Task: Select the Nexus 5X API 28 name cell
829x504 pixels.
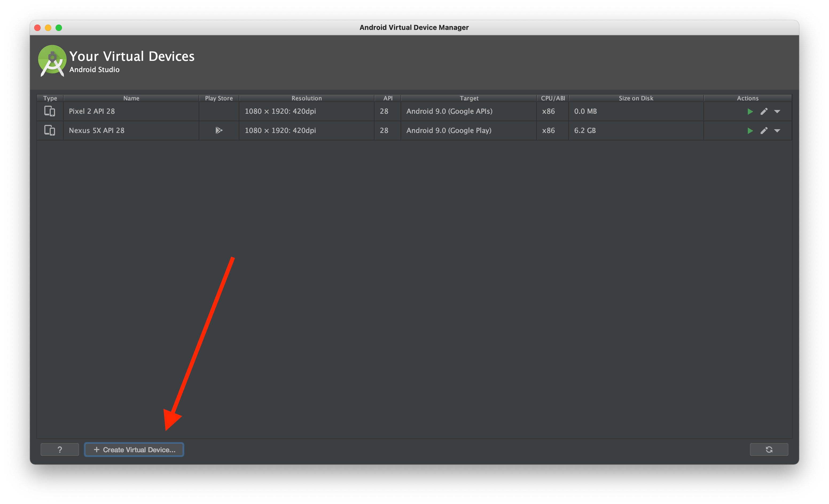Action: pyautogui.click(x=131, y=131)
